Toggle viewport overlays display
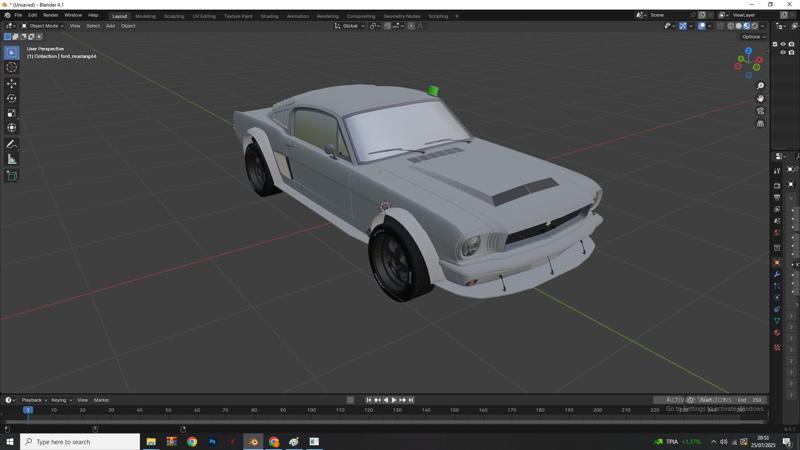The image size is (800, 450). pos(702,26)
